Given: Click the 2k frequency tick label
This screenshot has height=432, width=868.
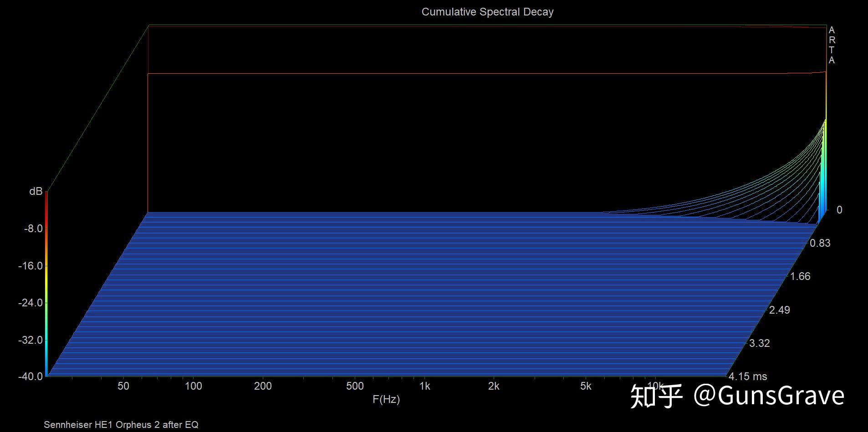Looking at the screenshot, I should 494,386.
